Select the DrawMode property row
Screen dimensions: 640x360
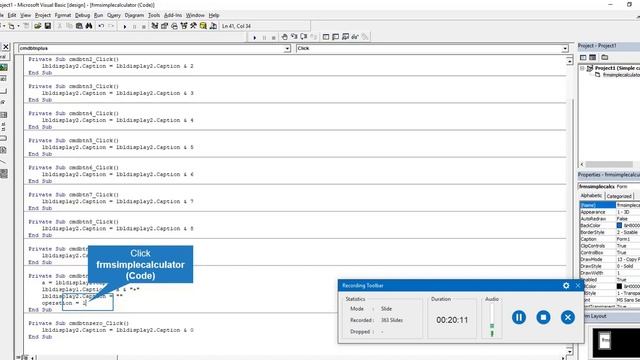[x=610, y=259]
